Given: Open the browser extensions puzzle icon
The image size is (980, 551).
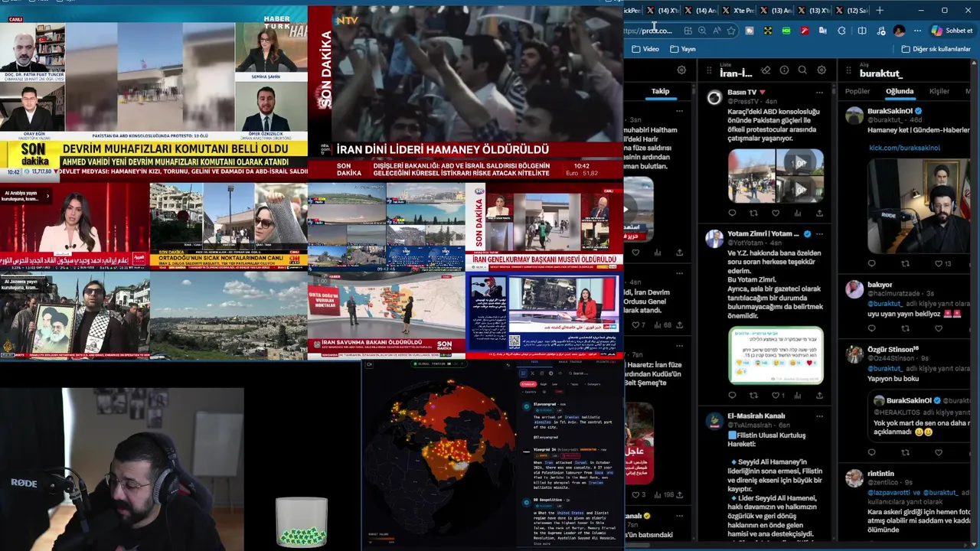Looking at the screenshot, I should pyautogui.click(x=842, y=31).
